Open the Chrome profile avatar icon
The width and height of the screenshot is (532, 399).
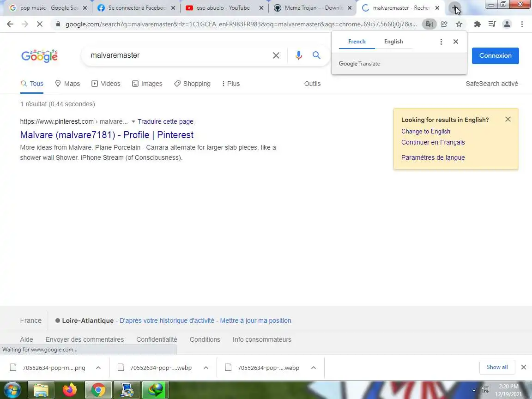point(507,24)
